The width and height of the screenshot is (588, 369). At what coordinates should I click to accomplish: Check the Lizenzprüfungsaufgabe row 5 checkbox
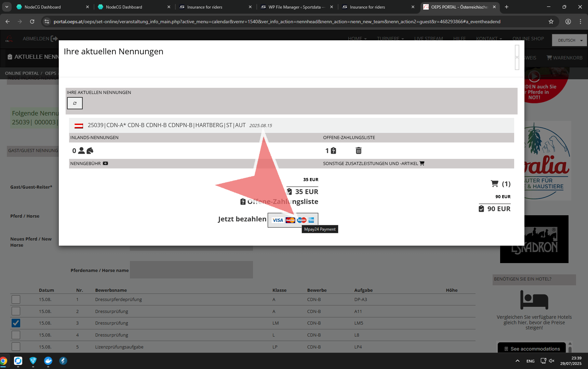tap(16, 346)
